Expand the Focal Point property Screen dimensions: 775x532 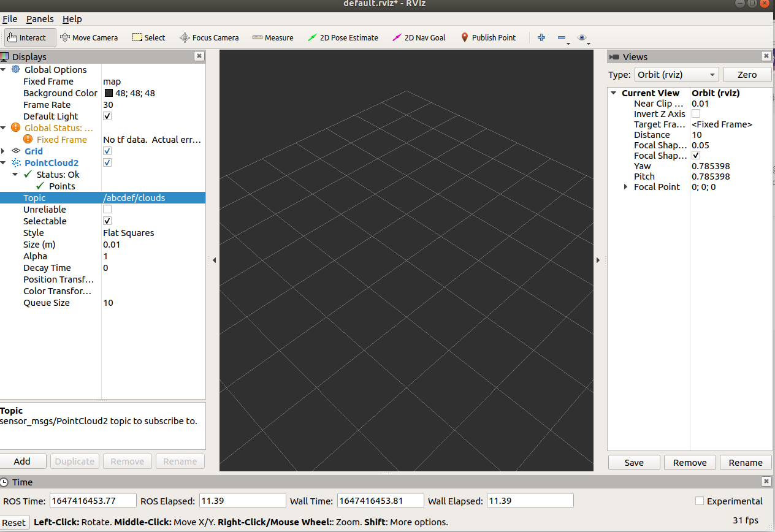point(626,187)
